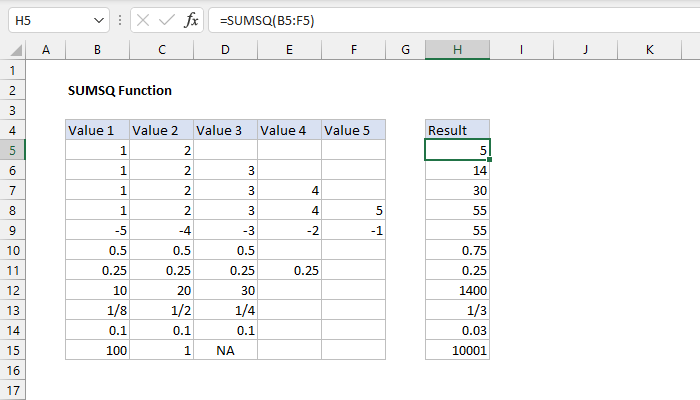The height and width of the screenshot is (400, 700).
Task: Select result cell showing 14
Action: pyautogui.click(x=457, y=170)
